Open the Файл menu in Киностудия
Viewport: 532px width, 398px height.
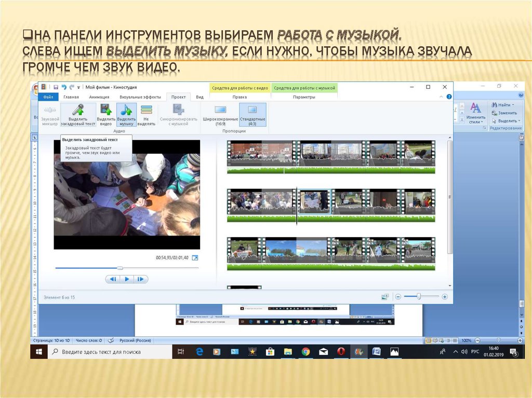pos(48,97)
